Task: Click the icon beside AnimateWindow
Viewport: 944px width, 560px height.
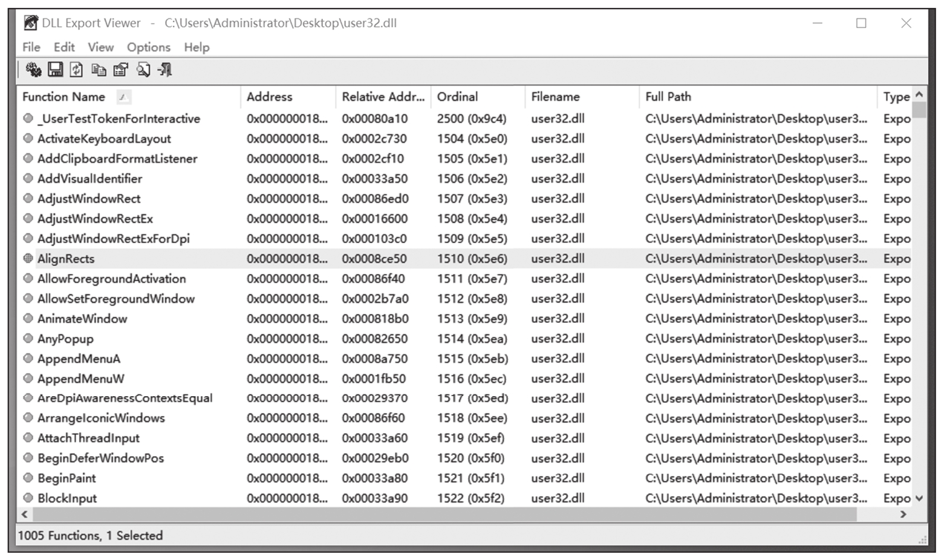Action: (28, 318)
